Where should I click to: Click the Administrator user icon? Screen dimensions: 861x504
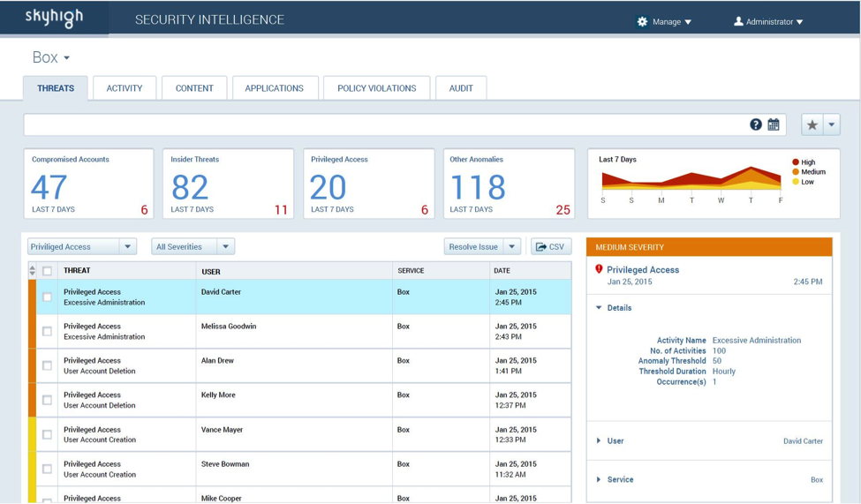[x=738, y=21]
